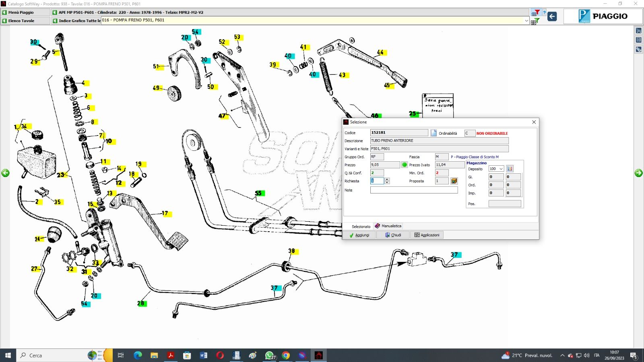Click the document icon beside Codice field
Screen dimensions: 644x362
point(433,133)
